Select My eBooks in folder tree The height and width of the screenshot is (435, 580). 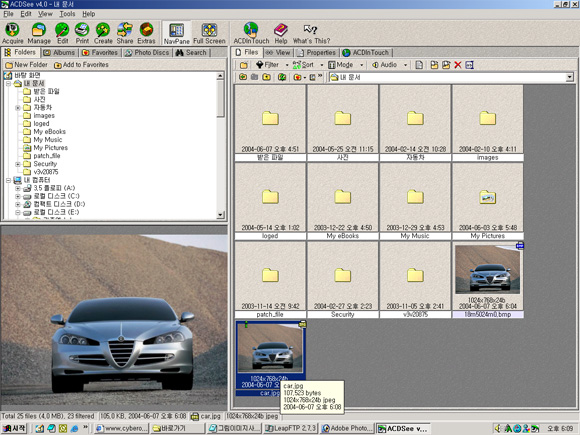(49, 132)
